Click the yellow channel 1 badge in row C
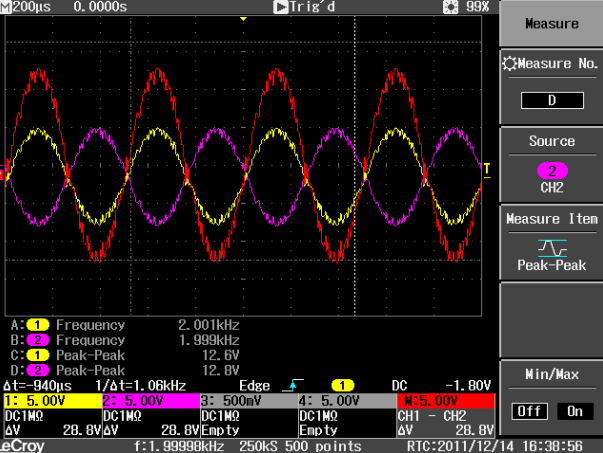This screenshot has width=603, height=453. pyautogui.click(x=37, y=355)
